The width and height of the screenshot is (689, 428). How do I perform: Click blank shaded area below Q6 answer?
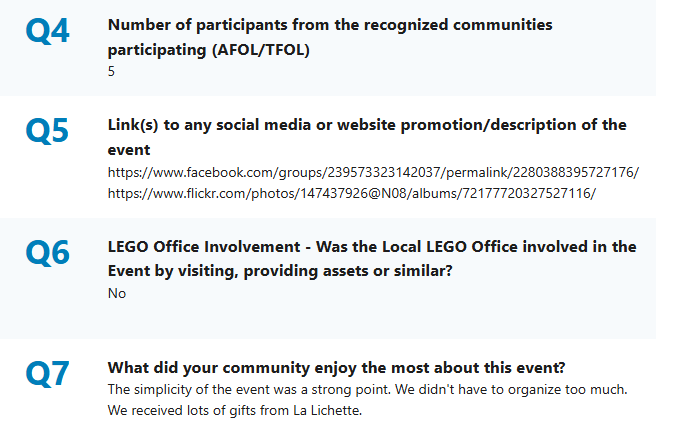[x=328, y=321]
